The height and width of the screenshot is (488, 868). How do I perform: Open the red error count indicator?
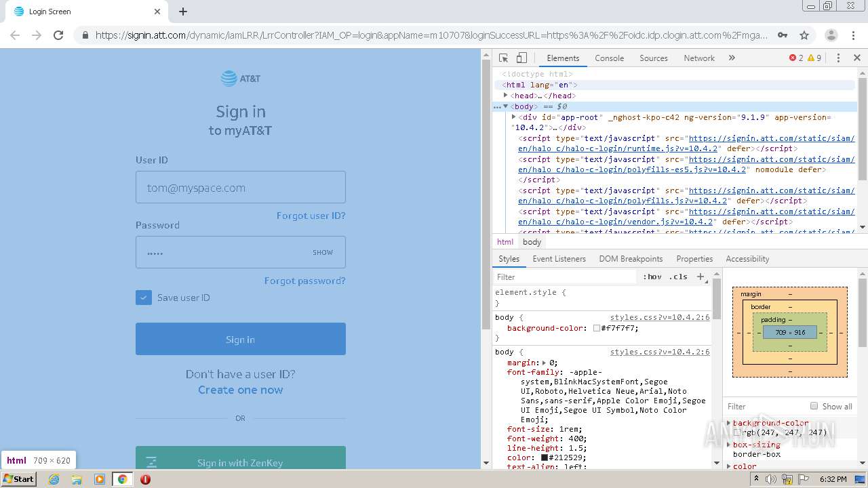796,58
